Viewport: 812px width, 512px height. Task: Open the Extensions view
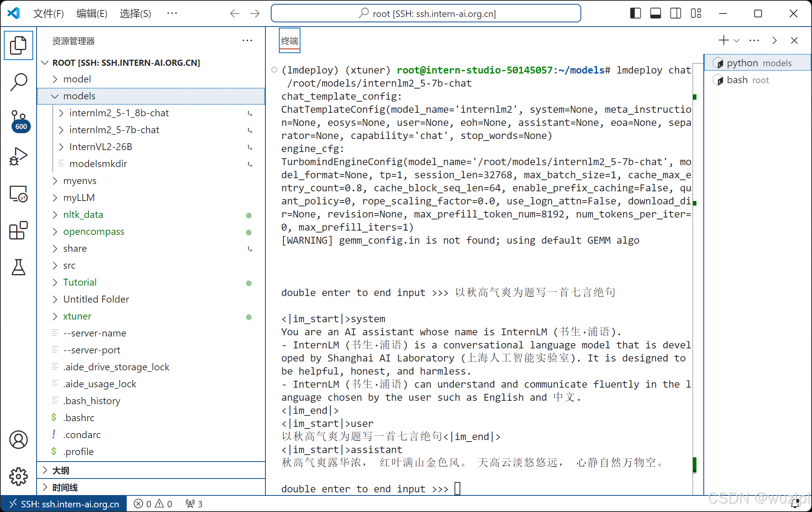[x=18, y=230]
